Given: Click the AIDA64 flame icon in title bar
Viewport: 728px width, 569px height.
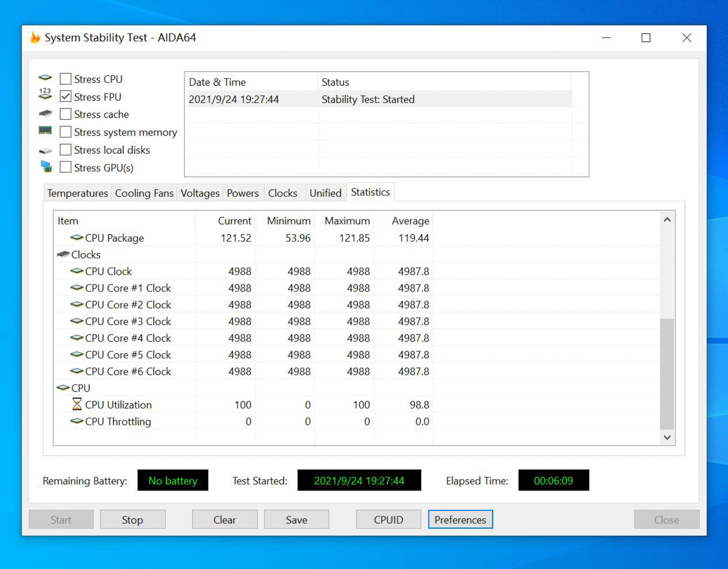Looking at the screenshot, I should coord(35,38).
